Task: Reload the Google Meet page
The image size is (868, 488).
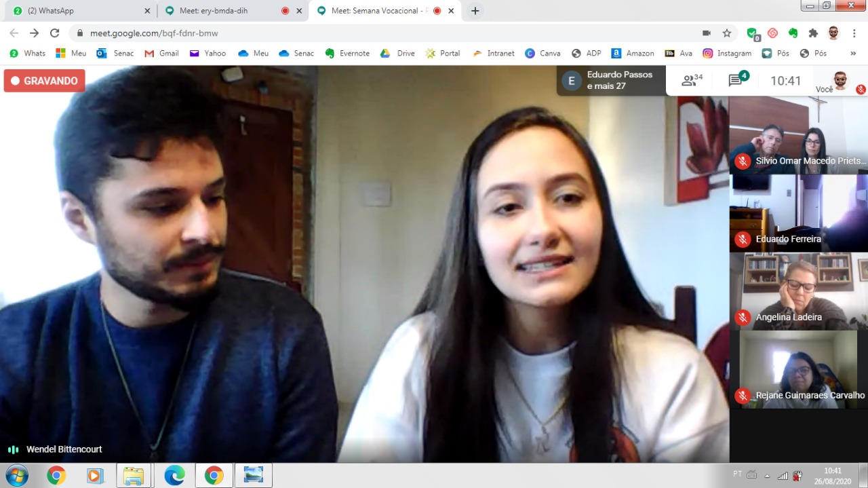Action: (55, 33)
